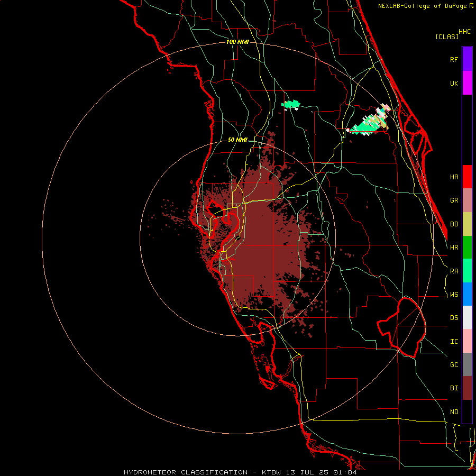Click the 'WS' legend label
This screenshot has width=476, height=476.
click(x=454, y=295)
